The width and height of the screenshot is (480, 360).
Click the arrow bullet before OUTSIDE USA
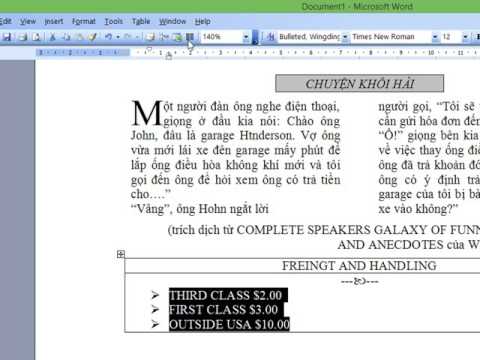(x=155, y=324)
